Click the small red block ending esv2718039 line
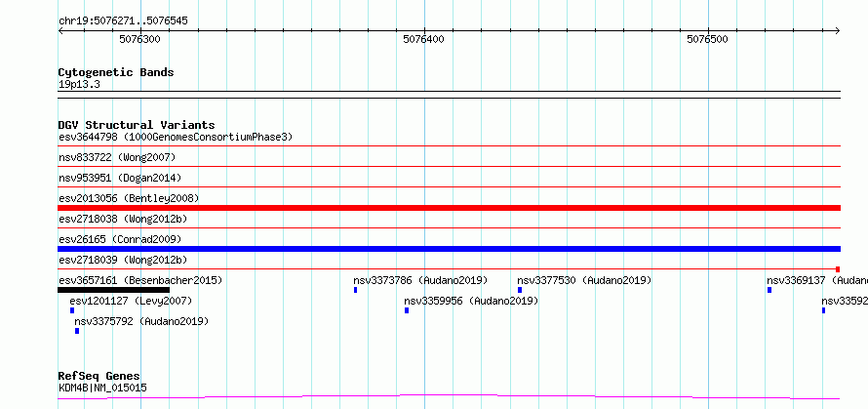This screenshot has height=409, width=868. pyautogui.click(x=838, y=269)
